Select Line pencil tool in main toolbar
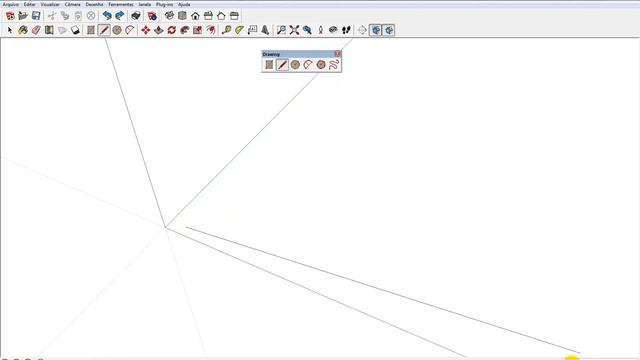Screen dimensions: 640x360 click(x=104, y=30)
